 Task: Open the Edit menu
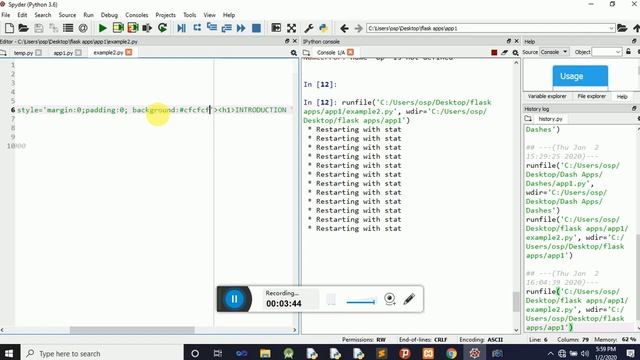pyautogui.click(x=22, y=15)
